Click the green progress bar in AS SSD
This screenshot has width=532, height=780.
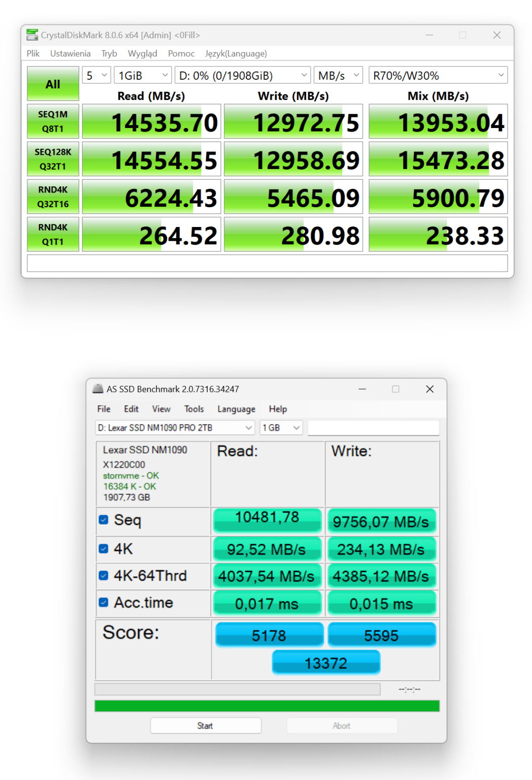click(x=267, y=705)
